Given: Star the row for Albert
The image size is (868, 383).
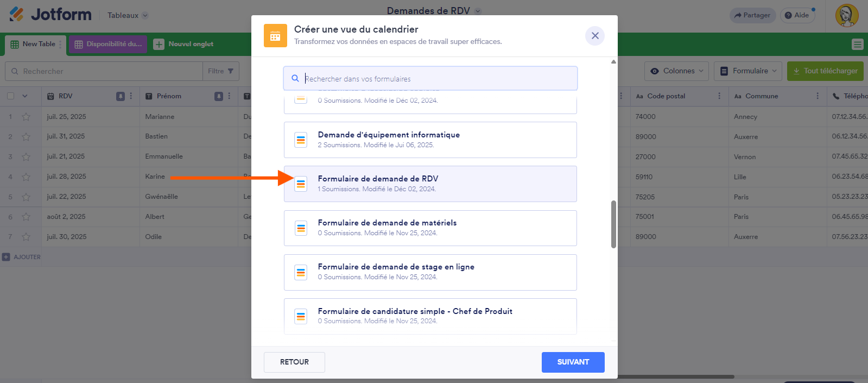Looking at the screenshot, I should coord(25,216).
